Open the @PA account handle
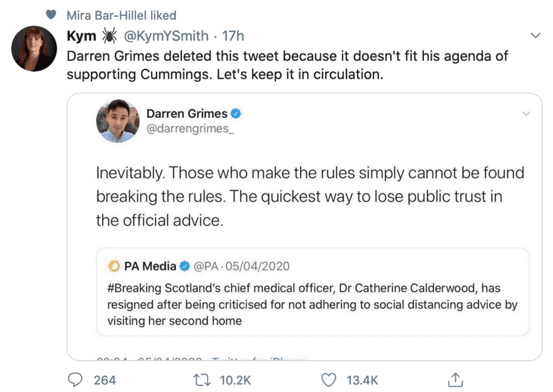The image size is (553, 392). coord(207,266)
